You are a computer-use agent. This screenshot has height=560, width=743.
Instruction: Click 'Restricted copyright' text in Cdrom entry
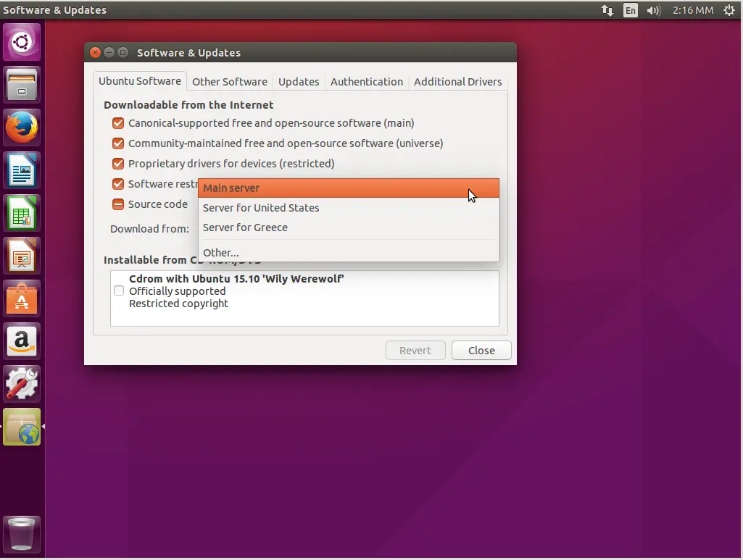tap(178, 304)
